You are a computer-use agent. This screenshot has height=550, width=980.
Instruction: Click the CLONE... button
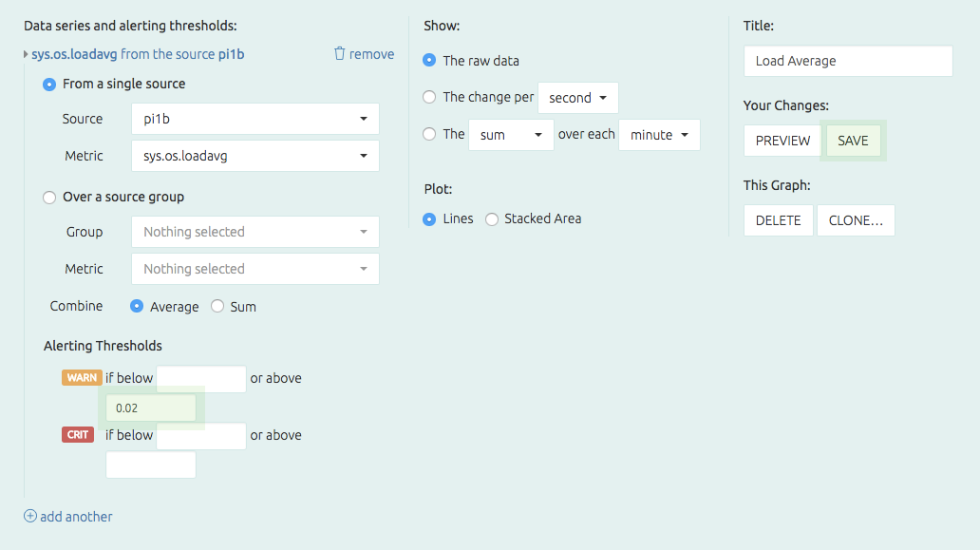(x=855, y=220)
